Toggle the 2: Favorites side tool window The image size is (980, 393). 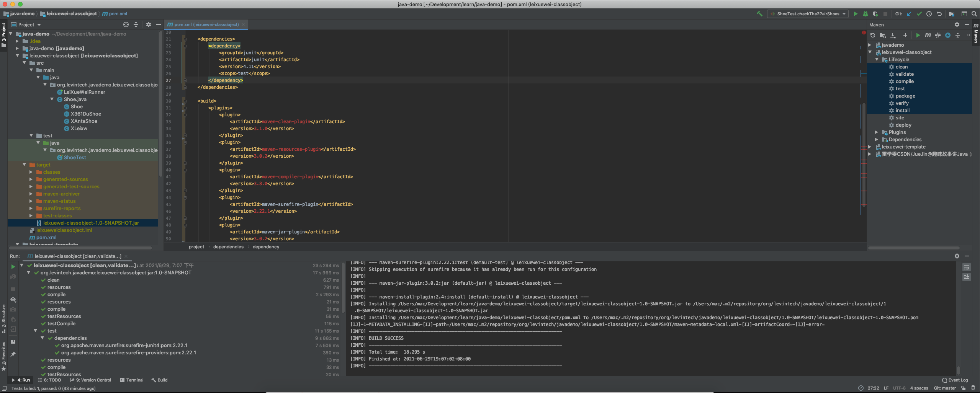point(3,356)
